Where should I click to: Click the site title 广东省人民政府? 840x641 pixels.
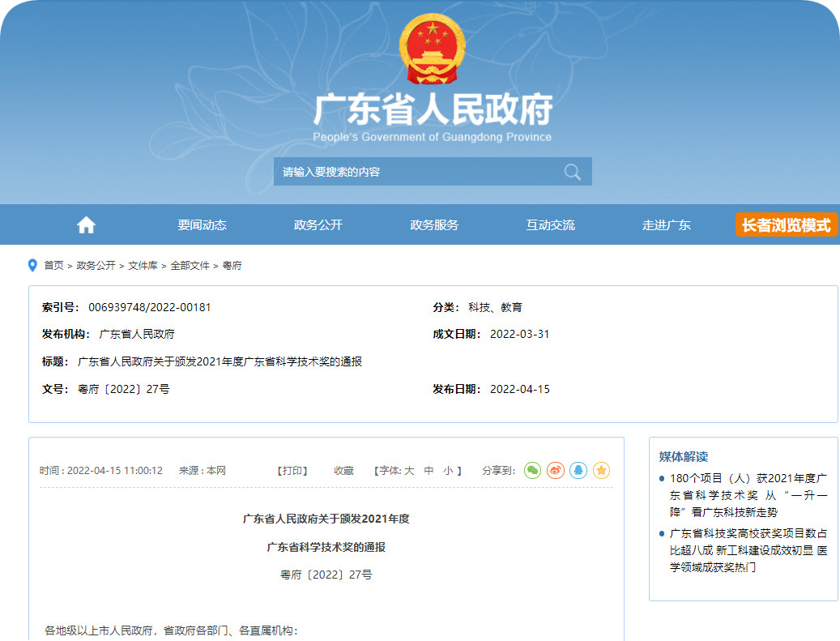pyautogui.click(x=433, y=109)
